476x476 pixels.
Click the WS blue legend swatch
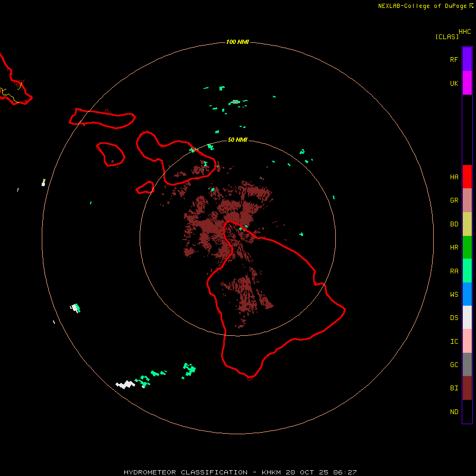click(x=467, y=294)
